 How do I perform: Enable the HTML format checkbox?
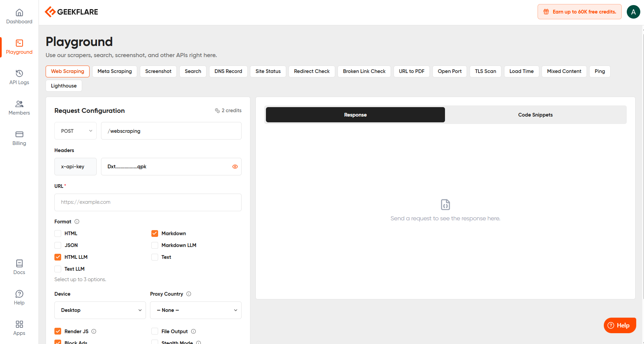[58, 234]
